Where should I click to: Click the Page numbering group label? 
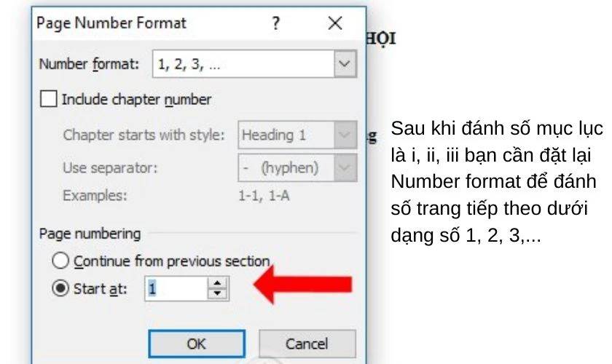[90, 234]
